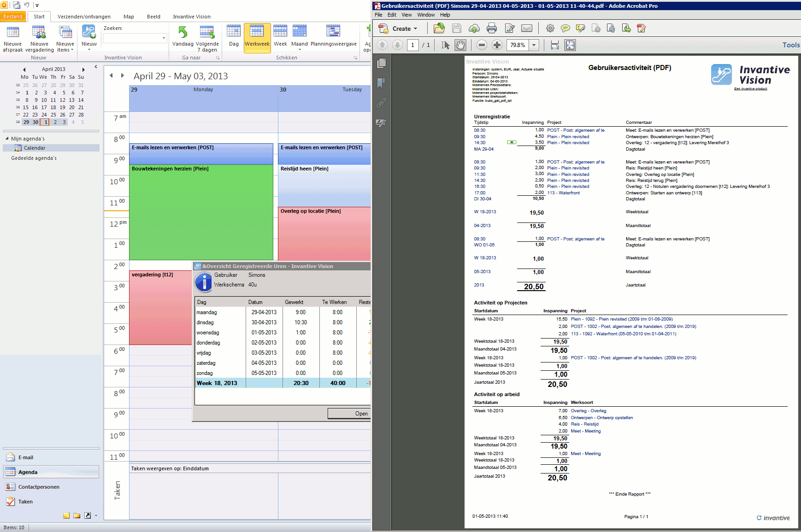The height and width of the screenshot is (532, 801).
Task: Click the Folder list icon in the navigation footer
Action: [x=77, y=515]
